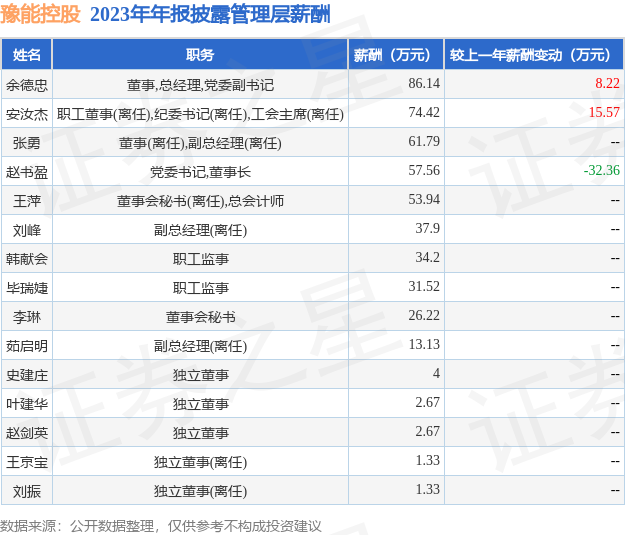
Task: Select the 职务 column header
Action: [200, 55]
